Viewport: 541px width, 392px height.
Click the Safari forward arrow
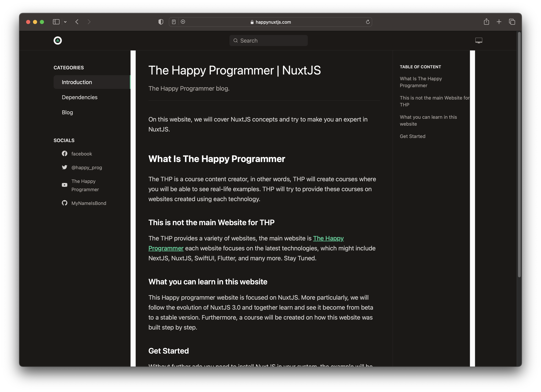tap(89, 22)
